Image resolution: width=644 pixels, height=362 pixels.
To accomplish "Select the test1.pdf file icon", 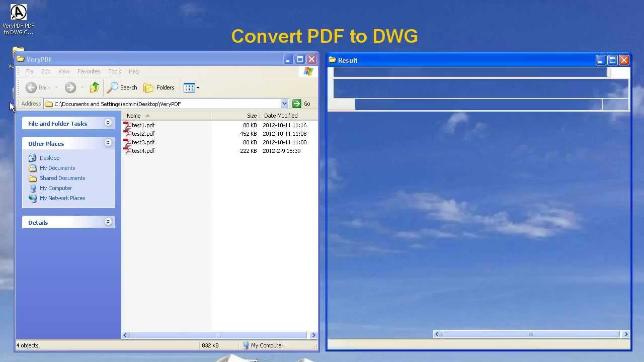I will (127, 125).
